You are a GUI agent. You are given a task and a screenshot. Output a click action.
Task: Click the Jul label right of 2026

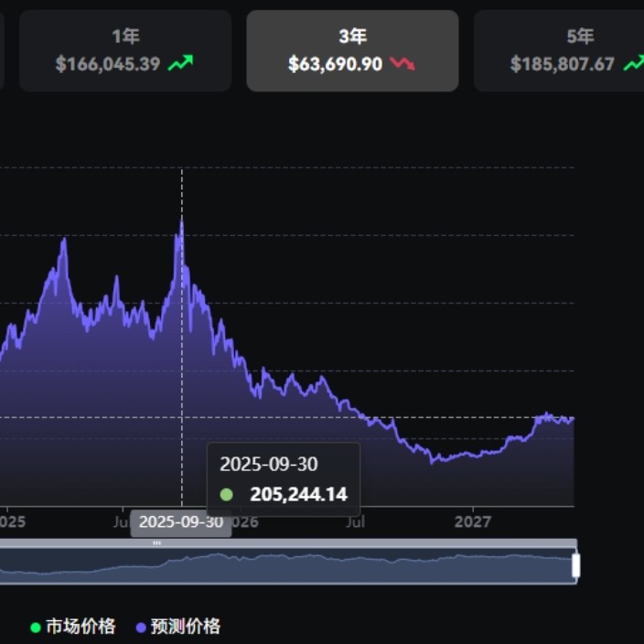point(355,522)
